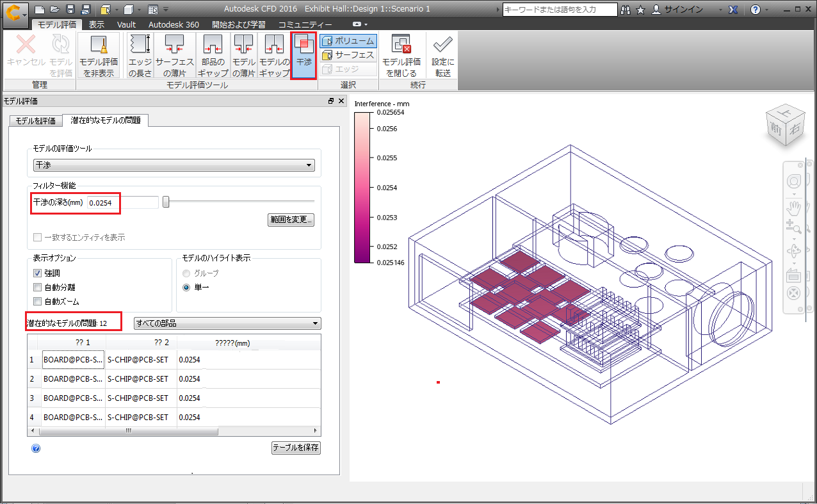The height and width of the screenshot is (504, 817).
Task: Click the Save As icon with printer-like disk
Action: pyautogui.click(x=86, y=10)
